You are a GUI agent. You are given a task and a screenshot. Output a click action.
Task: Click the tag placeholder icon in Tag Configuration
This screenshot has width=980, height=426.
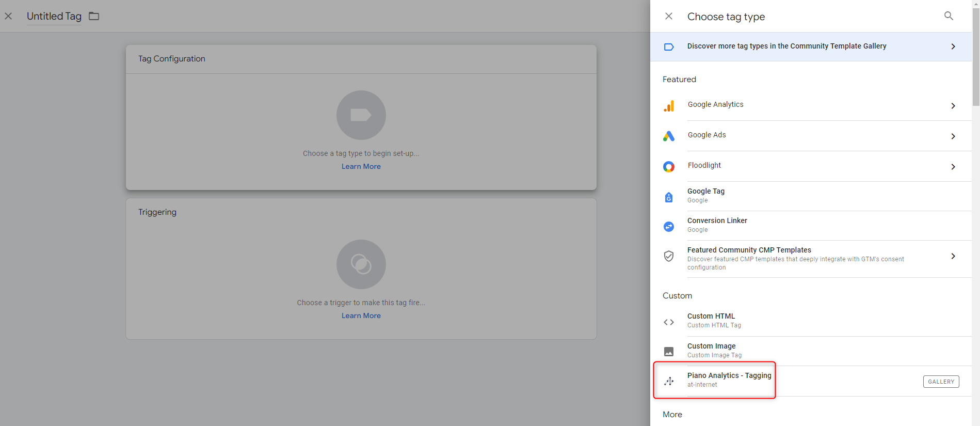click(x=361, y=115)
